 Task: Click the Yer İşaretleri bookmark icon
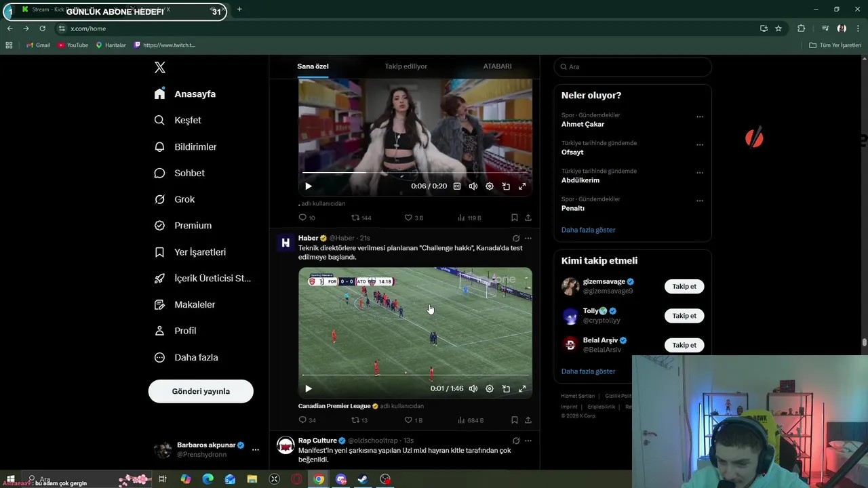[159, 252]
